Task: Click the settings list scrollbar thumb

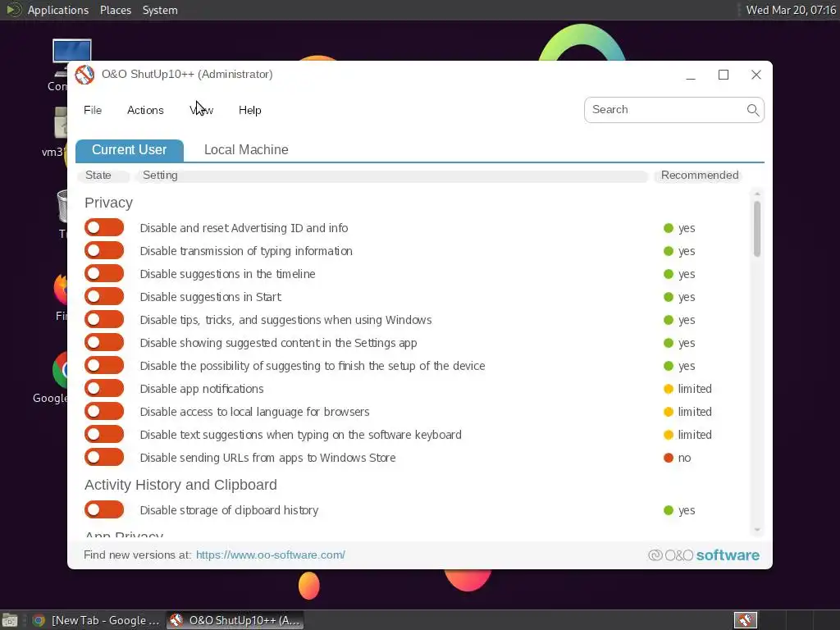Action: (757, 229)
